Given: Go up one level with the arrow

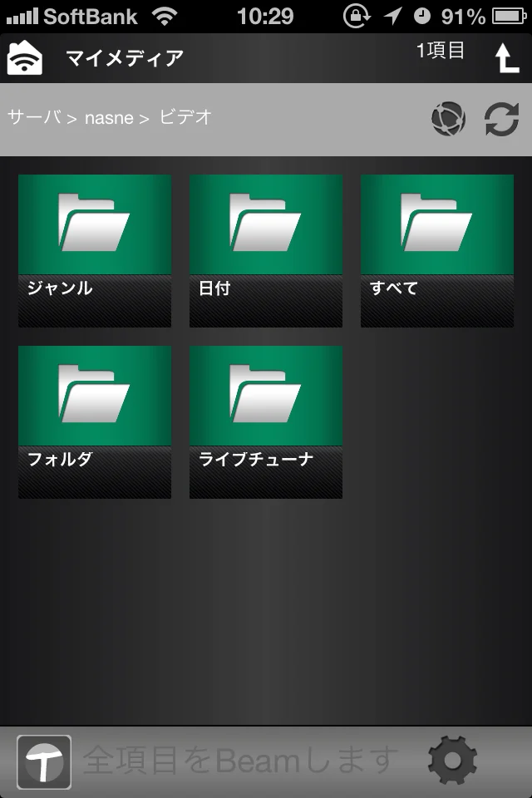Looking at the screenshot, I should pos(506,57).
